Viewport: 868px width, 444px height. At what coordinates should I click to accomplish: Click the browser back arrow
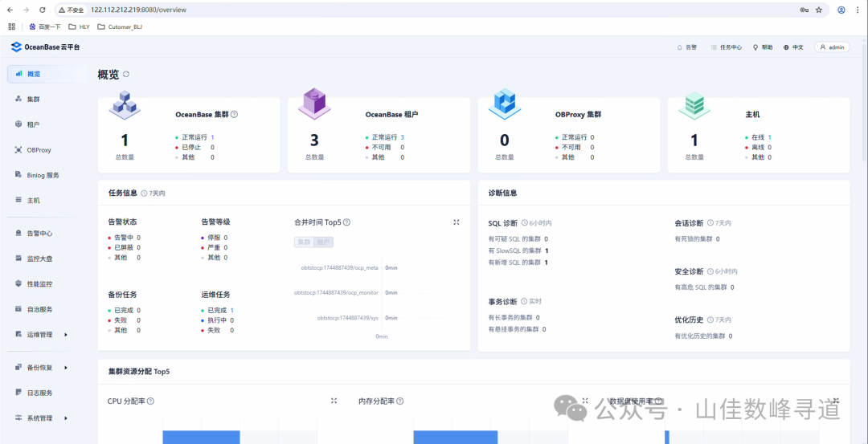click(10, 10)
